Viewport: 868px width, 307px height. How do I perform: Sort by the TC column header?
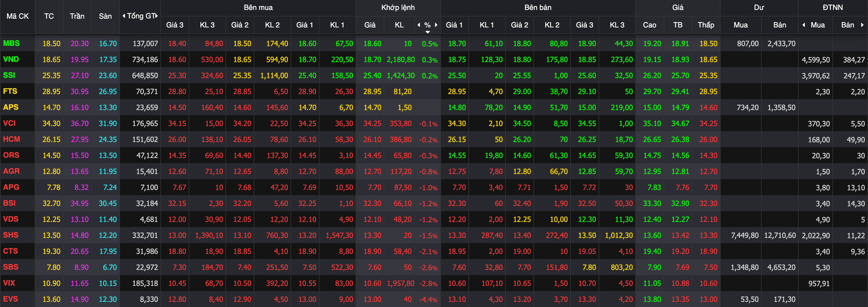pyautogui.click(x=49, y=16)
